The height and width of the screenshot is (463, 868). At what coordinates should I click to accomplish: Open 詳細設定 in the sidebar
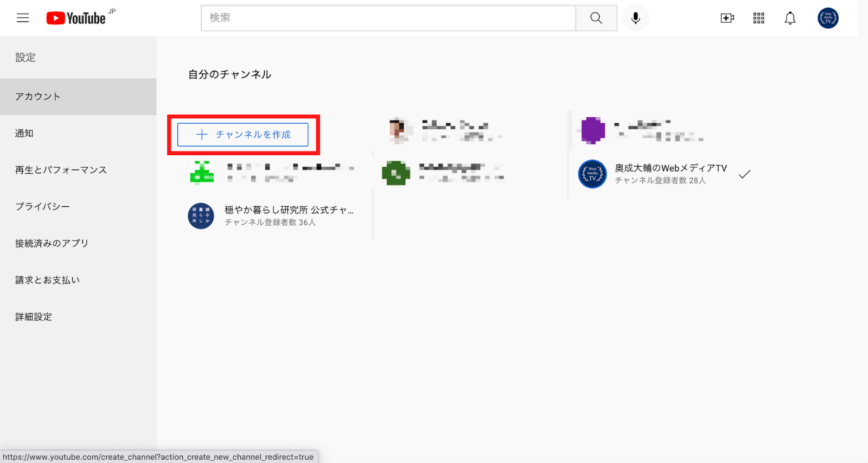click(34, 317)
